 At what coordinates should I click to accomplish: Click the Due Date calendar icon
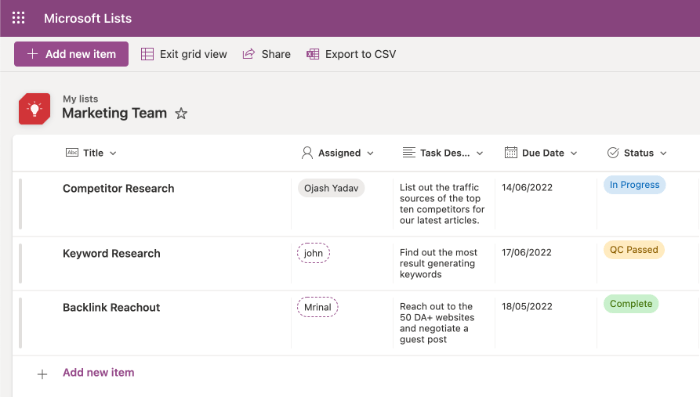coord(511,152)
